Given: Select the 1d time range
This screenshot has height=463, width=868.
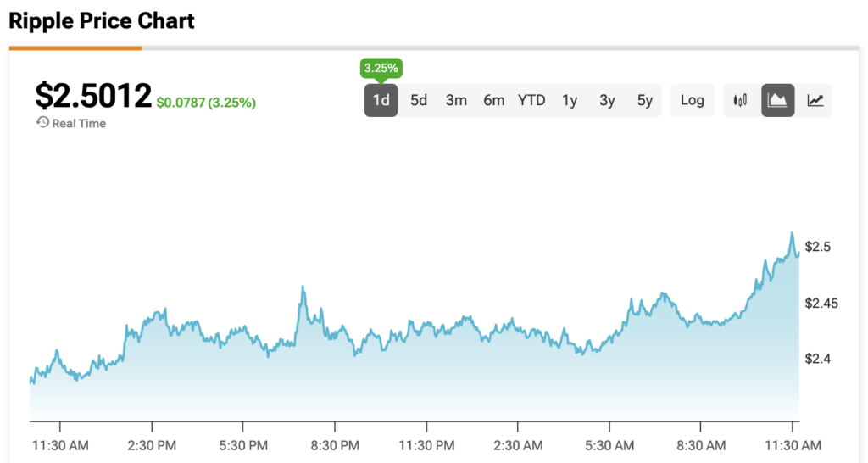Looking at the screenshot, I should (381, 100).
